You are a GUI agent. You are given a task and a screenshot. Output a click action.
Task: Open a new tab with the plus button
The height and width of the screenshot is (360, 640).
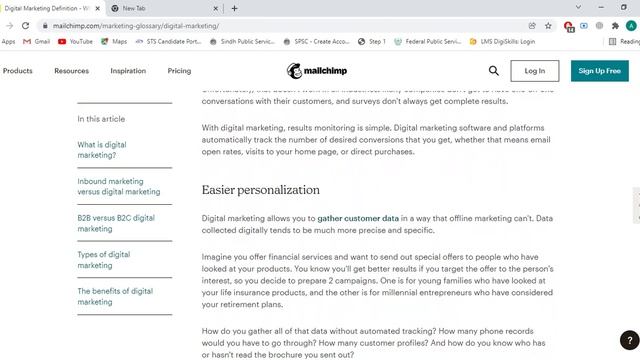coord(234,8)
